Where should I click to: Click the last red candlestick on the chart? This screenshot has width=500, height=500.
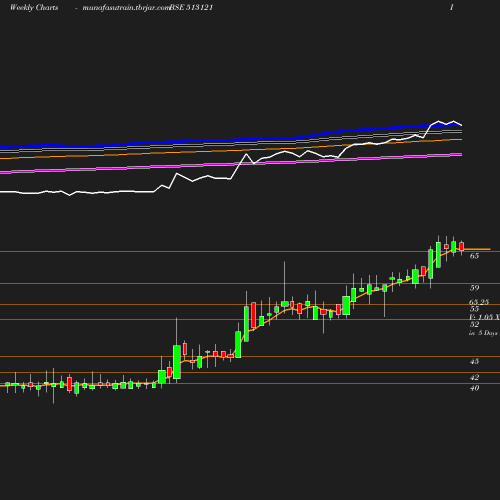click(x=462, y=246)
